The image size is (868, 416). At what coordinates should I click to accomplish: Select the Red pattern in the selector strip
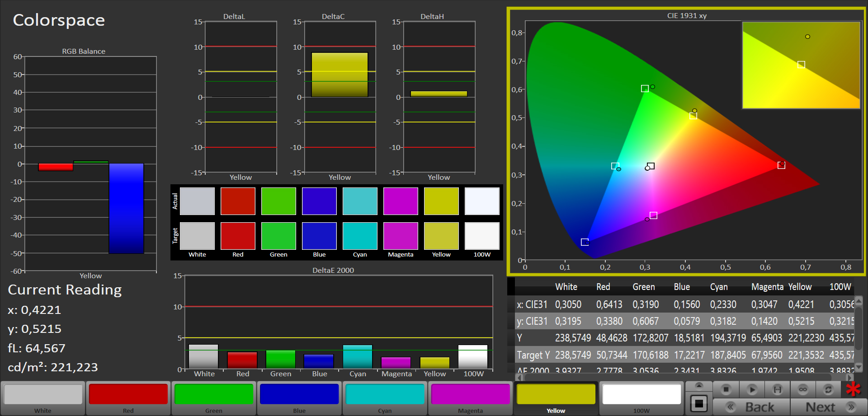point(128,398)
